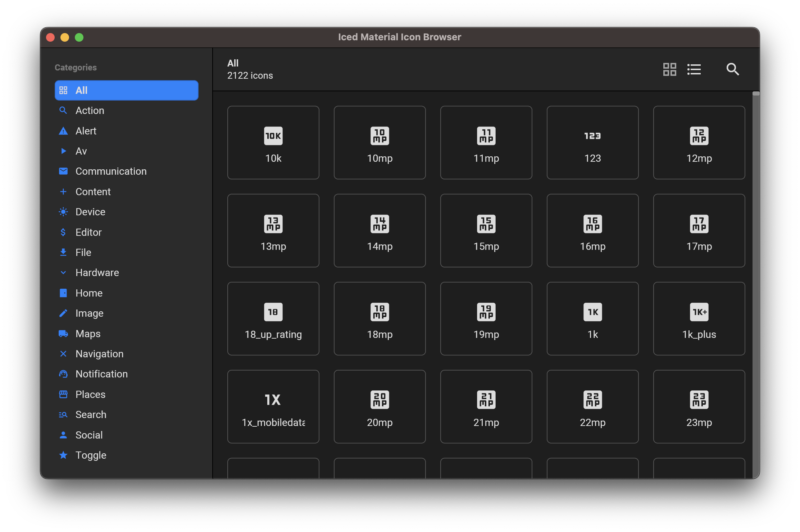This screenshot has height=532, width=800.
Task: Filter by the Action category
Action: (127, 110)
